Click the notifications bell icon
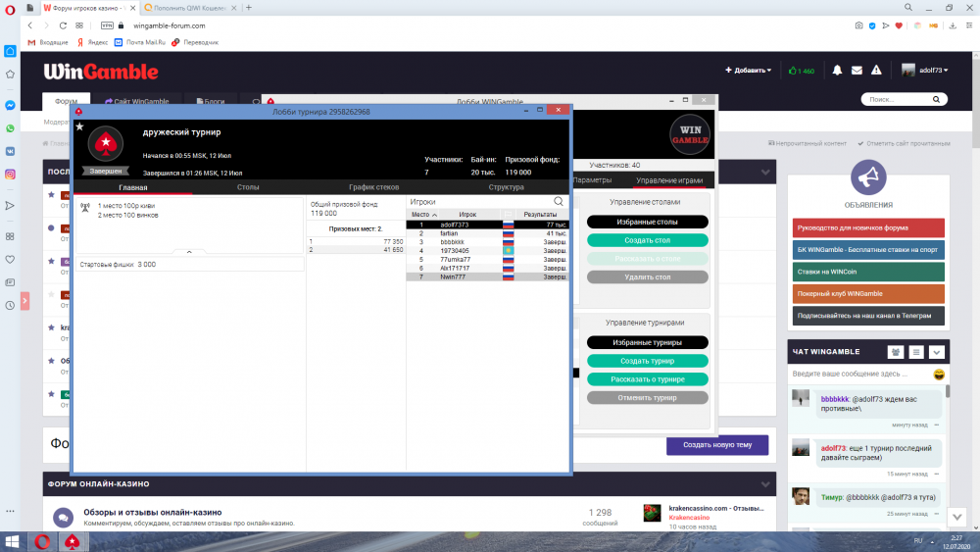This screenshot has width=980, height=552. (837, 71)
